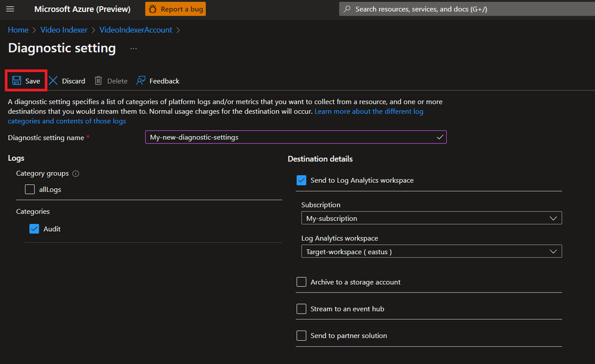Toggle Send to Log Analytics workspace
The height and width of the screenshot is (364, 595).
(x=301, y=181)
